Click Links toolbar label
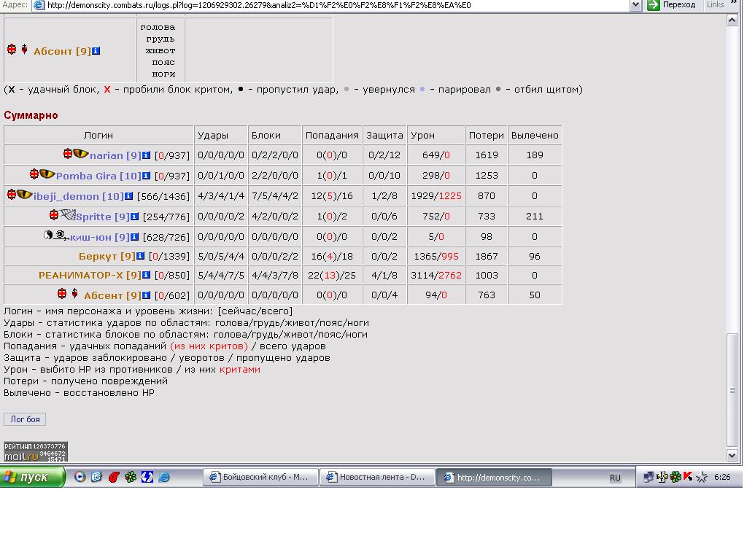This screenshot has height=560, width=747. point(715,4)
